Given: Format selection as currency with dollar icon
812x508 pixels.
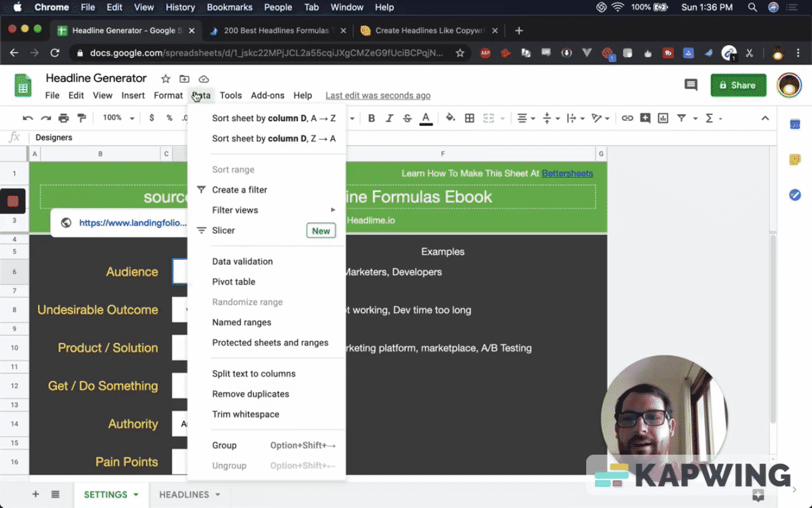Looking at the screenshot, I should pyautogui.click(x=152, y=118).
